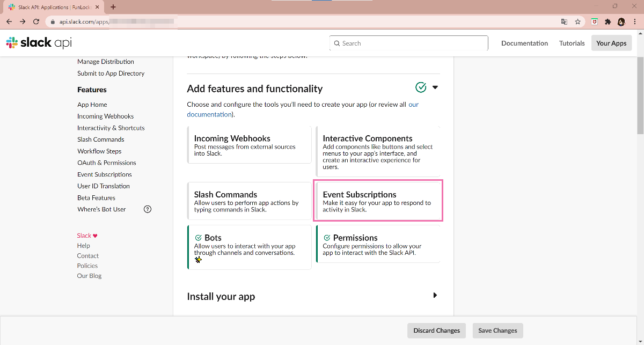Viewport: 644px width, 345px height.
Task: Click Save Changes
Action: tap(497, 331)
